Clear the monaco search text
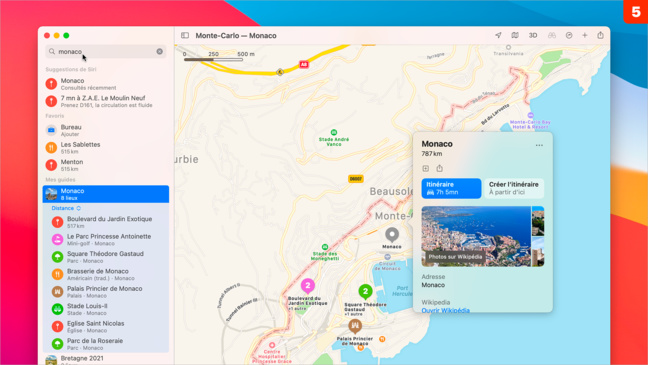The width and height of the screenshot is (648, 365). [160, 51]
